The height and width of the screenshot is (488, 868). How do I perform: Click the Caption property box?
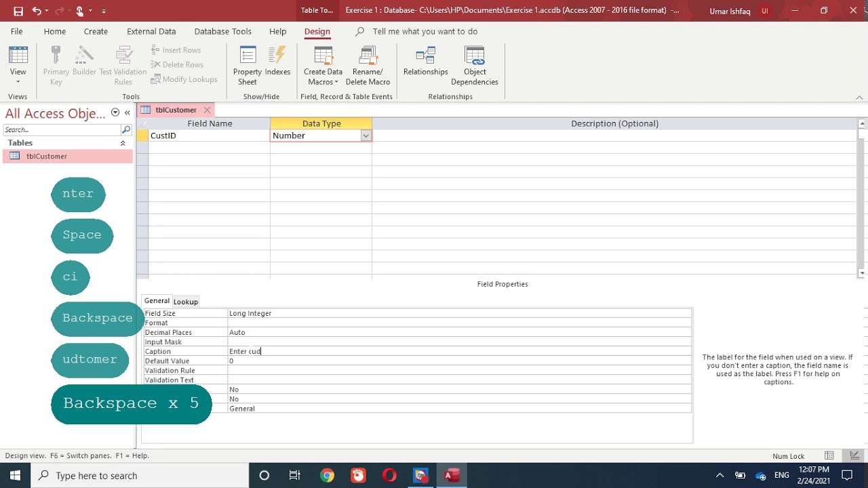tap(459, 351)
